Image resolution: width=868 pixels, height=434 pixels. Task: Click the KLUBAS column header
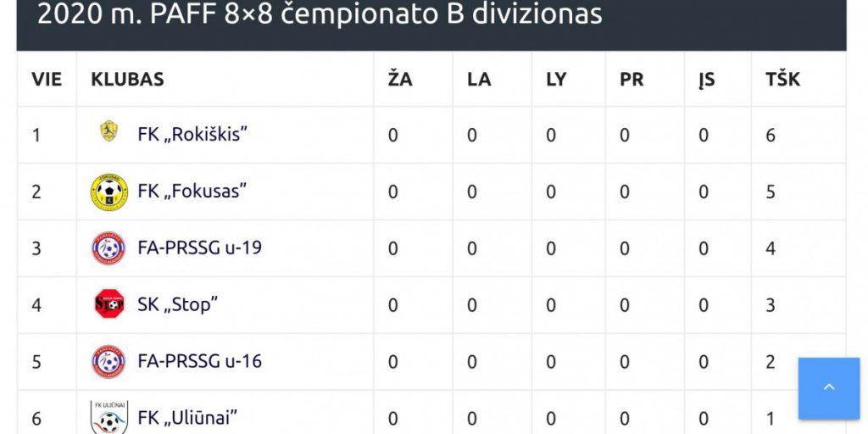(x=127, y=80)
